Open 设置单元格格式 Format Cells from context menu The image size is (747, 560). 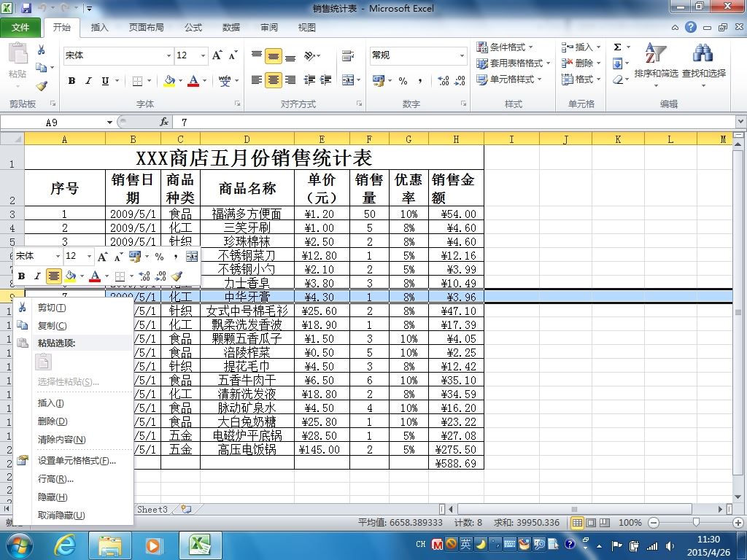coord(74,461)
